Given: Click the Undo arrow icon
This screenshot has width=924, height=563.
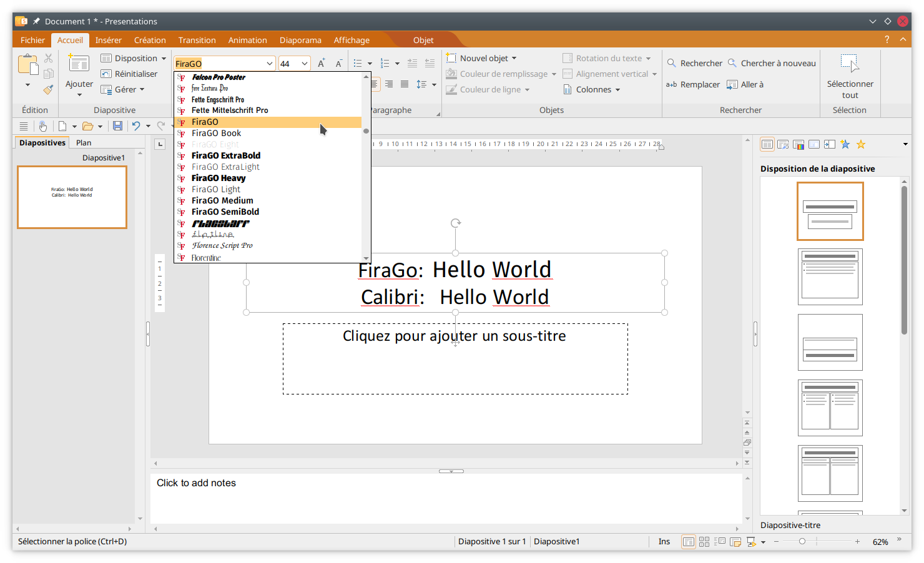Looking at the screenshot, I should pyautogui.click(x=135, y=126).
